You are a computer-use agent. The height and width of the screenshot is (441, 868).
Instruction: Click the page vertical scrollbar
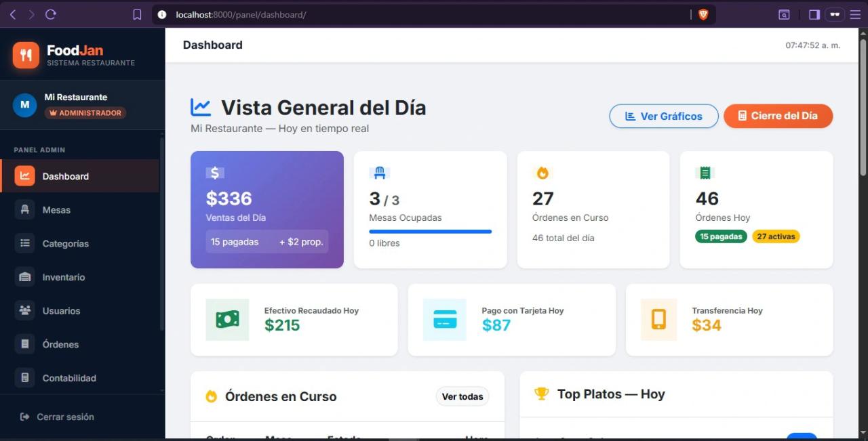863,108
